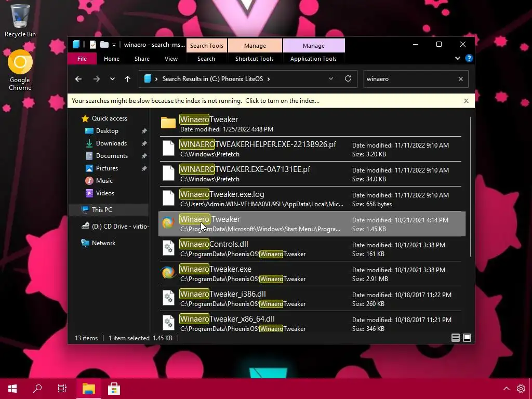Viewport: 532px width, 399px height.
Task: Open Downloads in Quick access
Action: [x=111, y=143]
